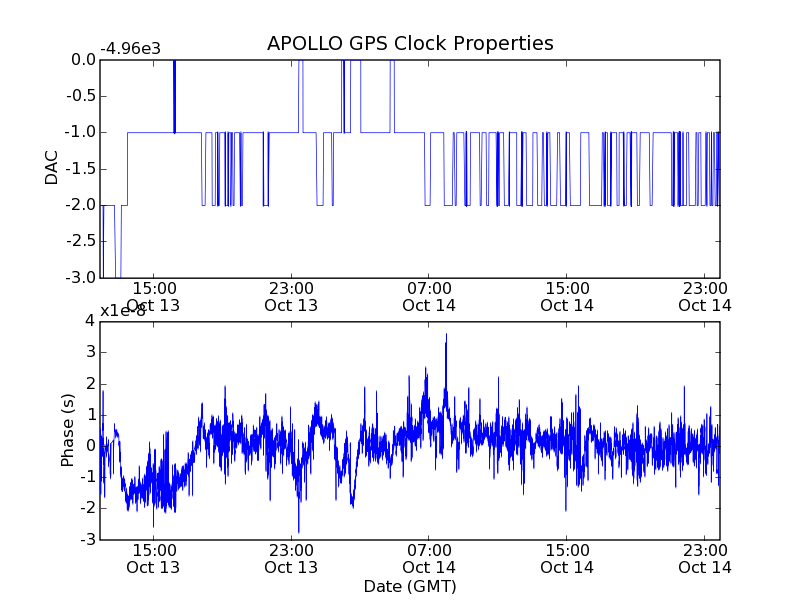
Task: Select '23:00 Oct 14' label under DAC plot
Action: pyautogui.click(x=705, y=297)
